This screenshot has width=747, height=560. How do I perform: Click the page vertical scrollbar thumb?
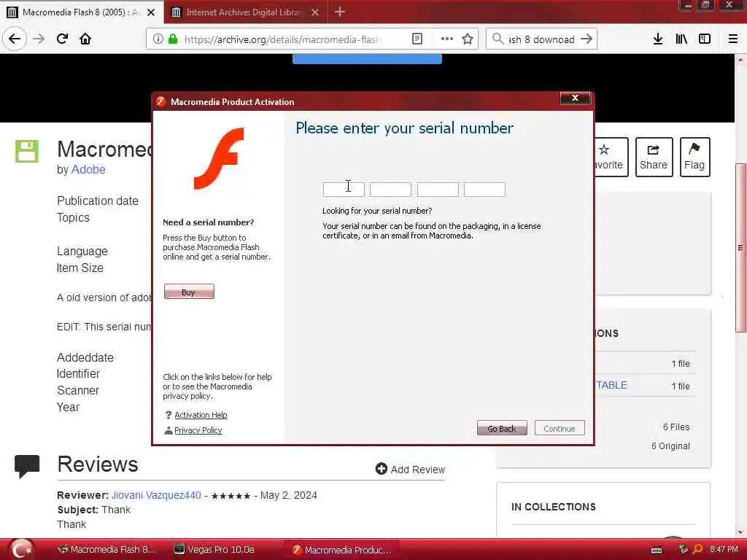point(740,248)
